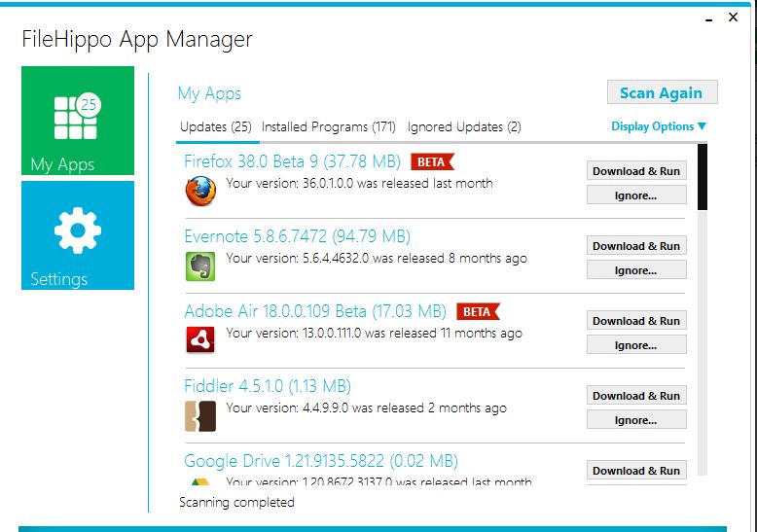Click the 25 updates count badge
The width and height of the screenshot is (757, 532).
(x=89, y=105)
